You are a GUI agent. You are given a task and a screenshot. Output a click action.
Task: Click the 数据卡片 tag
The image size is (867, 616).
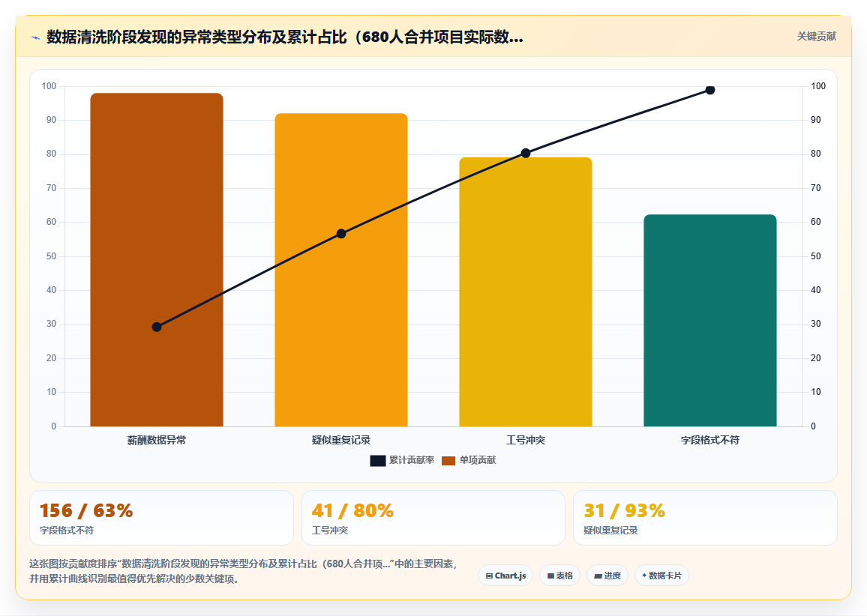click(661, 576)
